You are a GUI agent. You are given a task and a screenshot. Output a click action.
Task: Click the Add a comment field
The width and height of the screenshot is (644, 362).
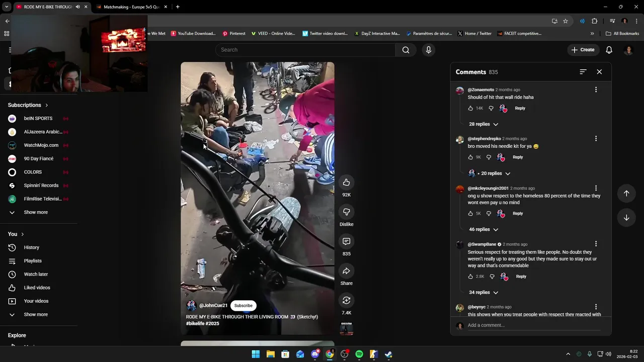(534, 325)
